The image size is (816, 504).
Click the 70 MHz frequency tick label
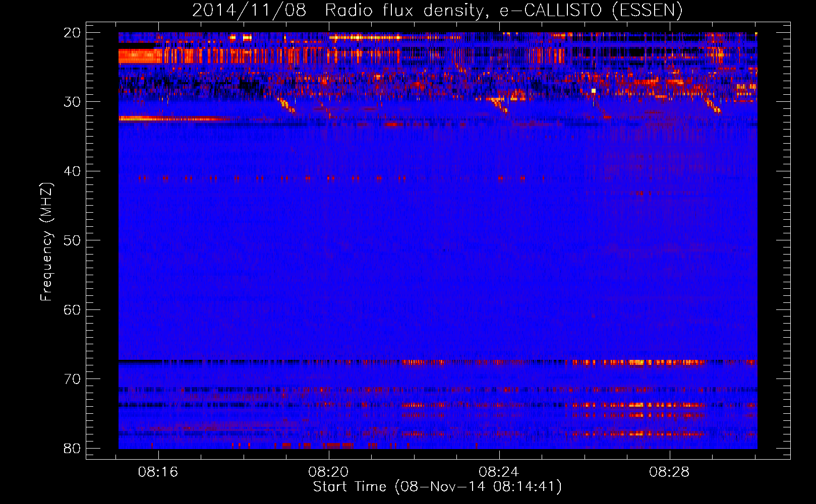pyautogui.click(x=72, y=379)
